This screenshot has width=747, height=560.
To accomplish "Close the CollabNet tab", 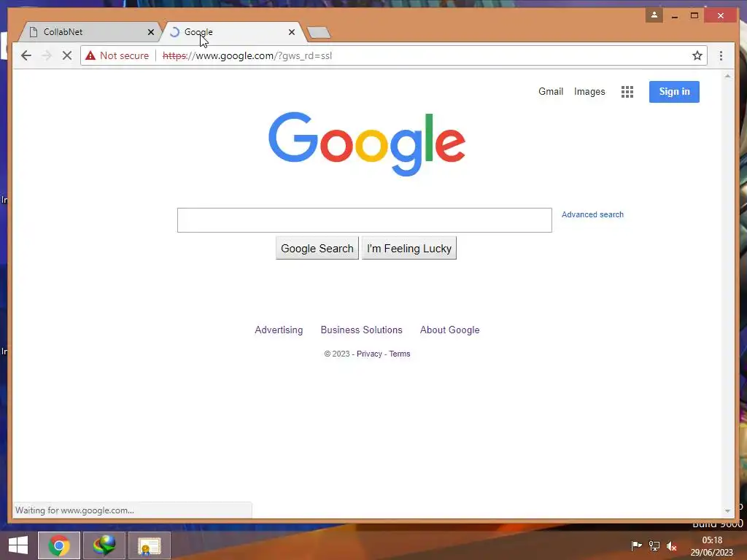I will pyautogui.click(x=150, y=32).
